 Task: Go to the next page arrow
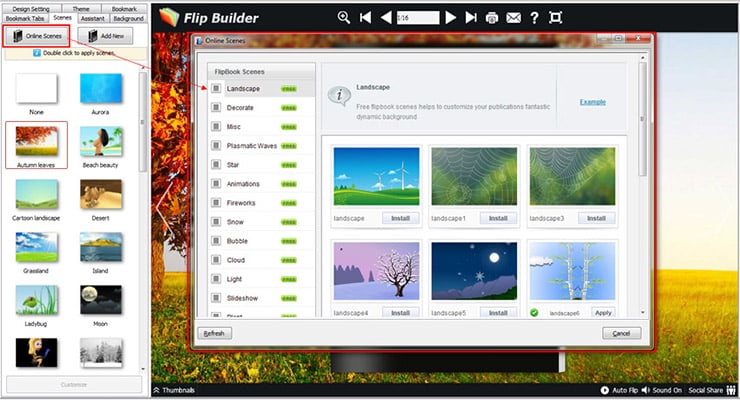pyautogui.click(x=451, y=17)
